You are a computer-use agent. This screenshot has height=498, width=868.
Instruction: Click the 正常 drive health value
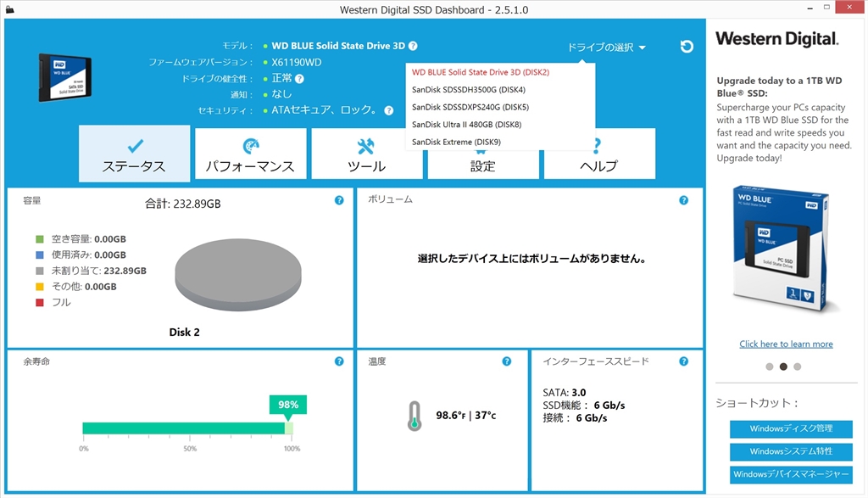[x=281, y=78]
